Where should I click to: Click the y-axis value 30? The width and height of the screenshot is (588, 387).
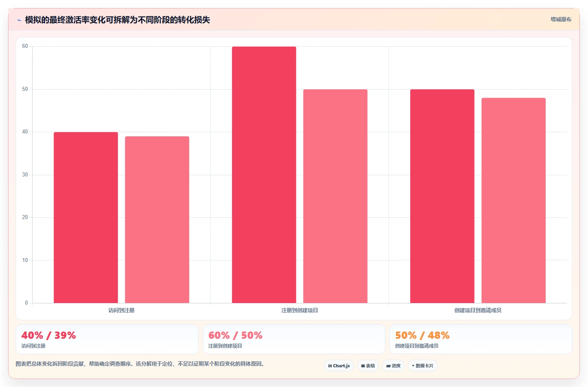pyautogui.click(x=25, y=175)
